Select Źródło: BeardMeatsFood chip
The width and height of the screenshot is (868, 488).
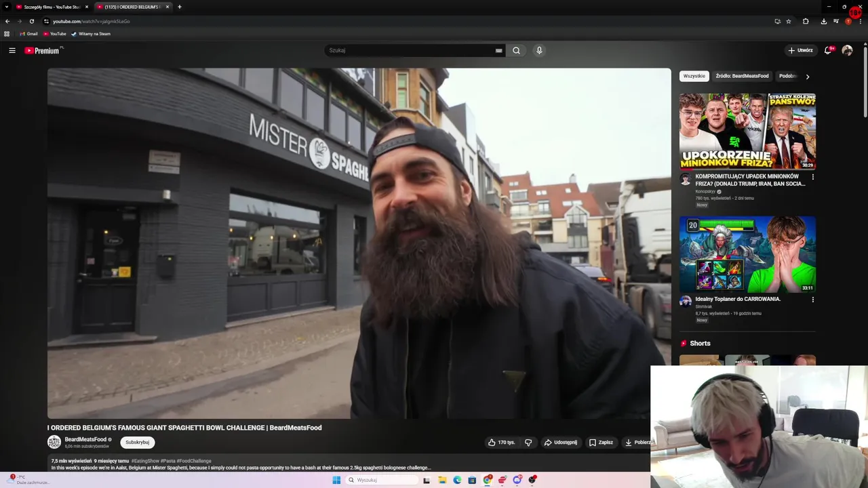(742, 77)
